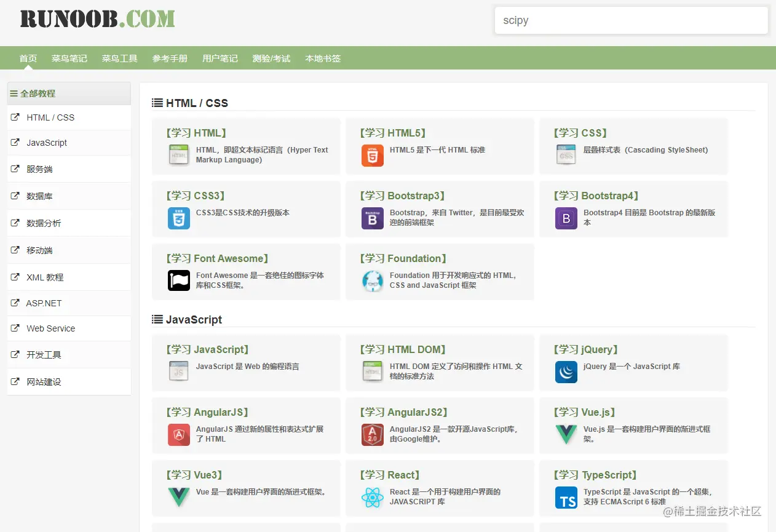The height and width of the screenshot is (532, 776).
Task: Click the hamburger icon next to 全部教程
Action: point(14,93)
